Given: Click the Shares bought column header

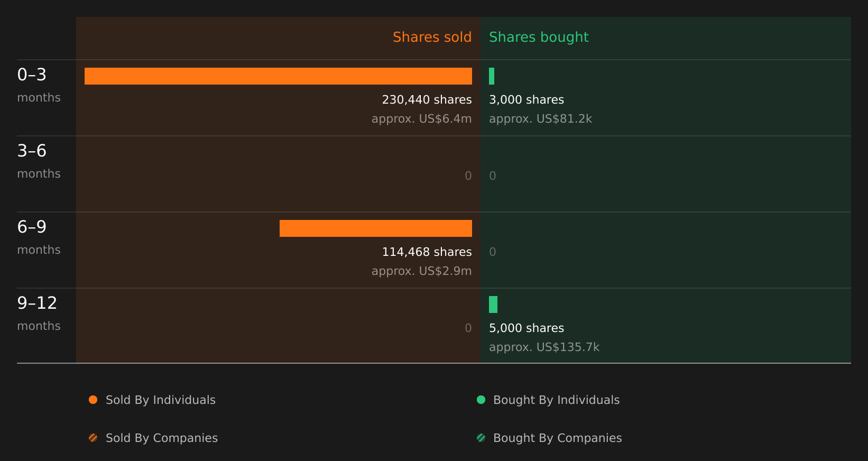Looking at the screenshot, I should tap(539, 38).
